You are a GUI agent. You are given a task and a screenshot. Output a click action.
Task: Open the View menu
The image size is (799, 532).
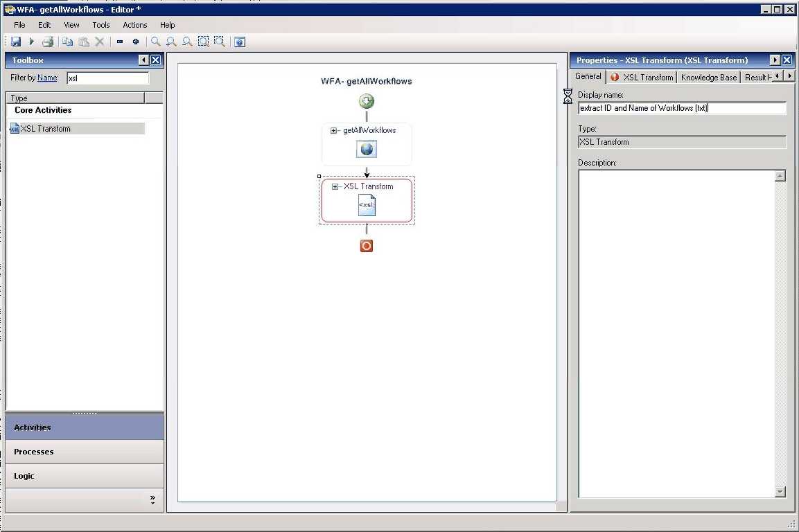71,25
